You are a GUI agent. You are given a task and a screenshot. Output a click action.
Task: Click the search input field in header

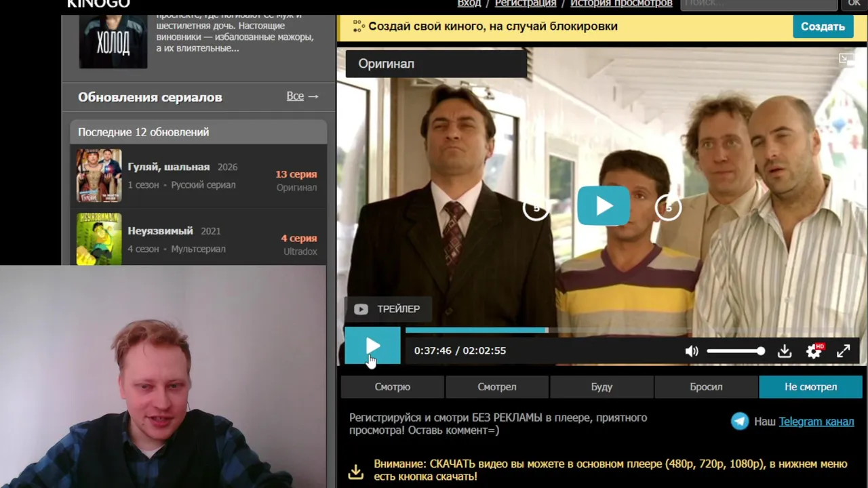pos(759,4)
